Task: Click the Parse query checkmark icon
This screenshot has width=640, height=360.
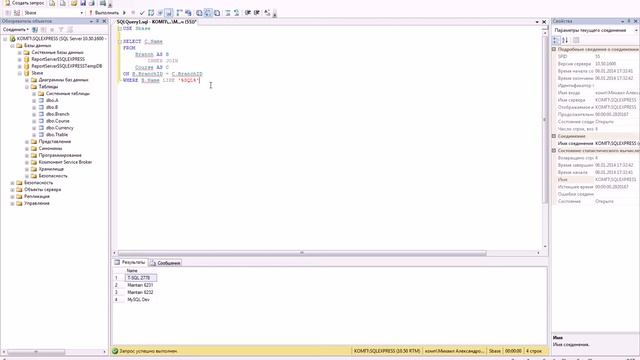Action: click(x=142, y=13)
